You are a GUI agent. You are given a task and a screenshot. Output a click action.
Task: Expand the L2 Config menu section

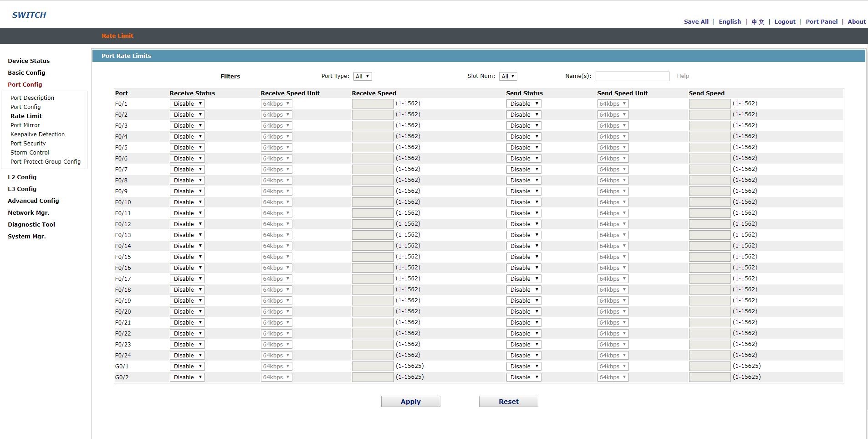22,177
